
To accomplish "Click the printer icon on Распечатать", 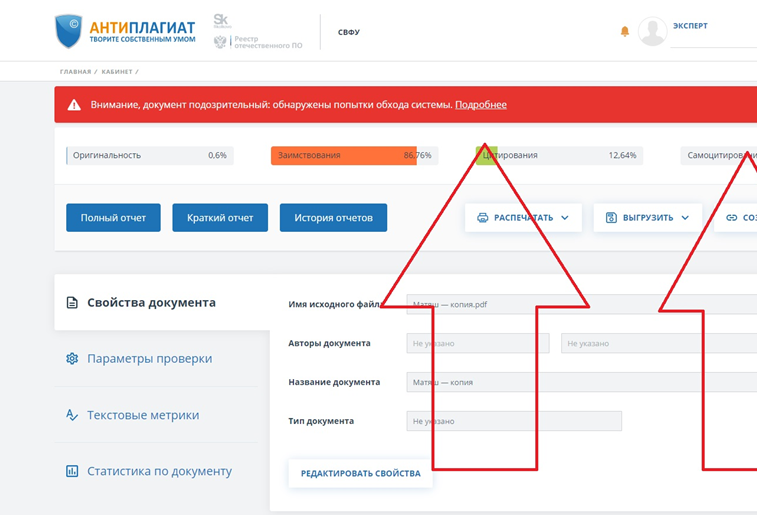I will click(482, 218).
